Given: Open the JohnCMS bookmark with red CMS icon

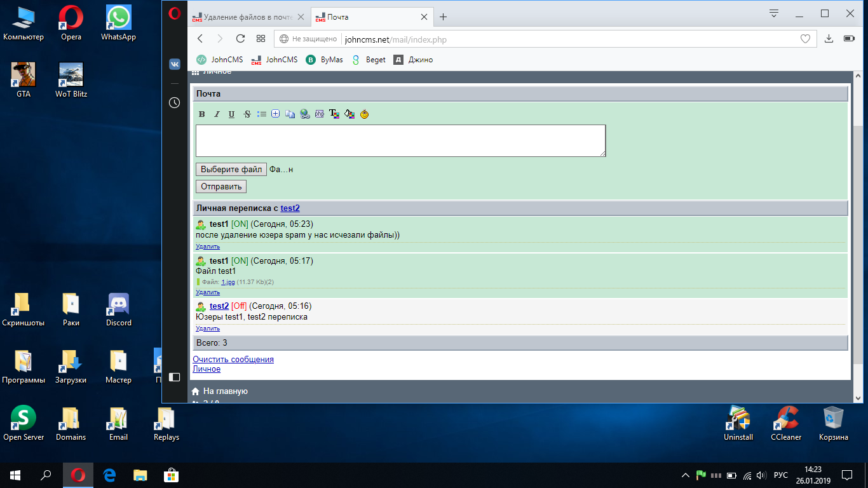Looking at the screenshot, I should pyautogui.click(x=274, y=60).
